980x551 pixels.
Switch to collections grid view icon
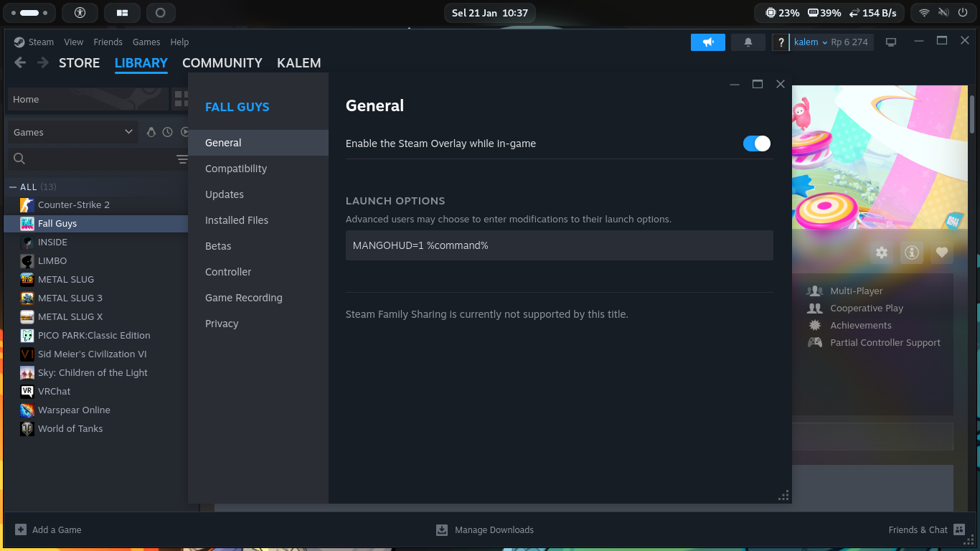180,99
